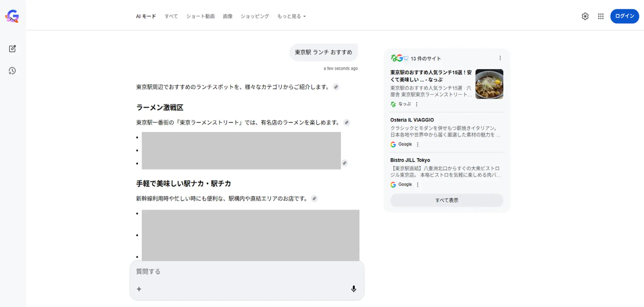
Task: Click the Google AI Mode logo
Action: coord(12,16)
